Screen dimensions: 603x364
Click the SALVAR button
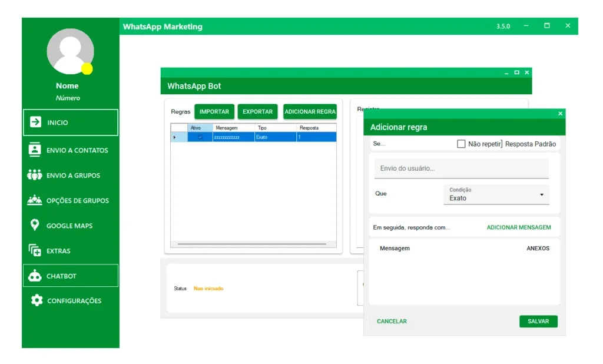[538, 321]
